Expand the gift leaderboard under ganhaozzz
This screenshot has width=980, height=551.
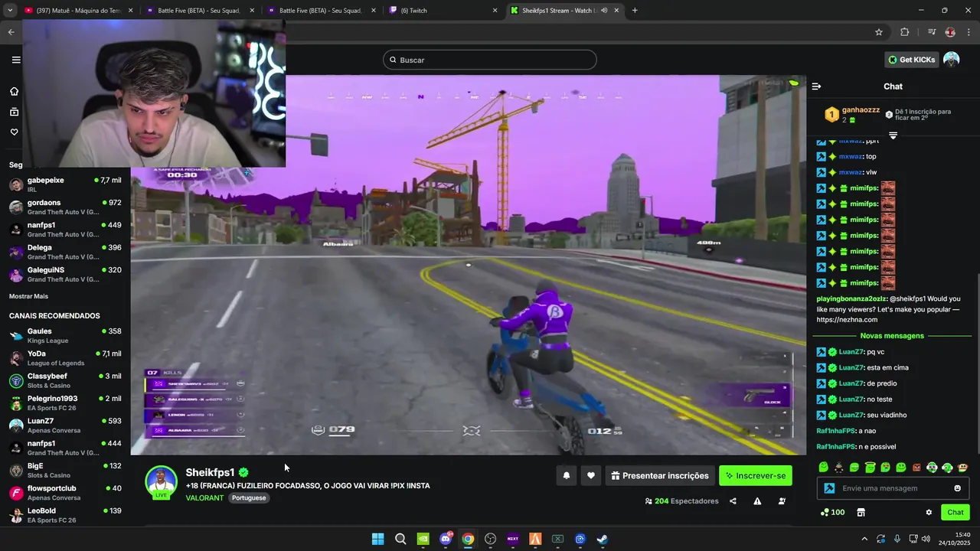tap(893, 135)
